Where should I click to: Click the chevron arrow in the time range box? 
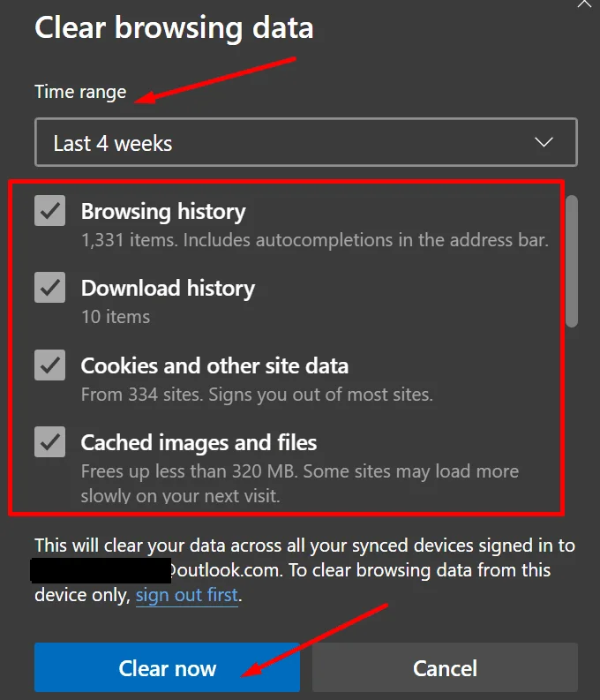point(544,142)
